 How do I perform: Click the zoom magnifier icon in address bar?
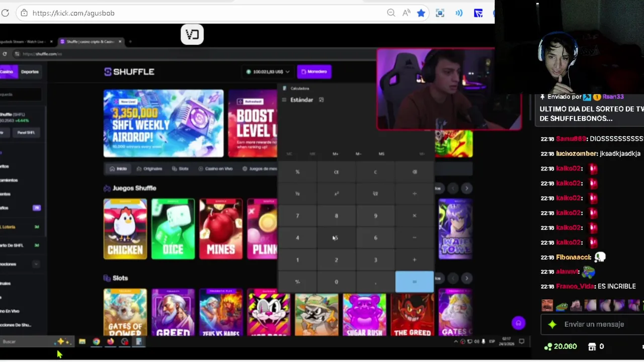tap(391, 13)
